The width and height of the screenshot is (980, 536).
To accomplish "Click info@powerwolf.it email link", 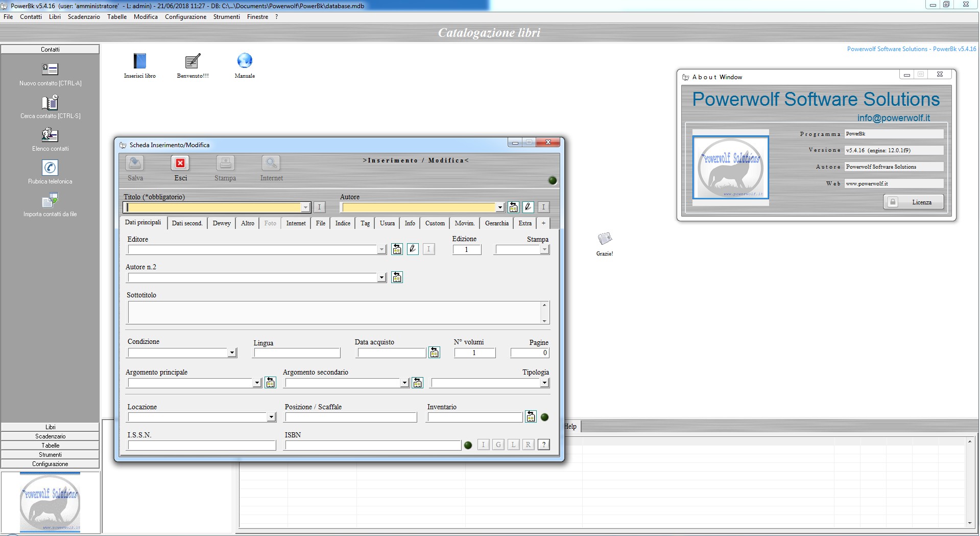I will coord(893,118).
